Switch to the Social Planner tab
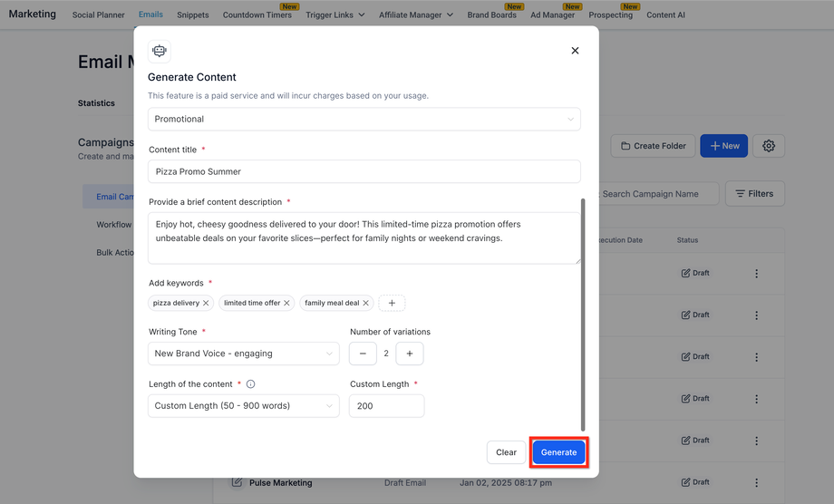Viewport: 834px width, 504px height. point(99,15)
